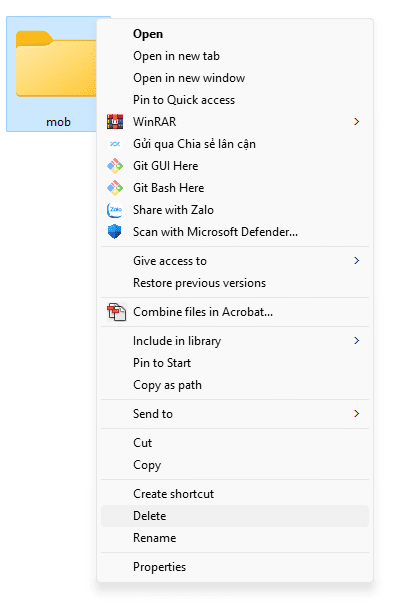
Task: Expand the WinRAR submenu arrow
Action: (356, 122)
